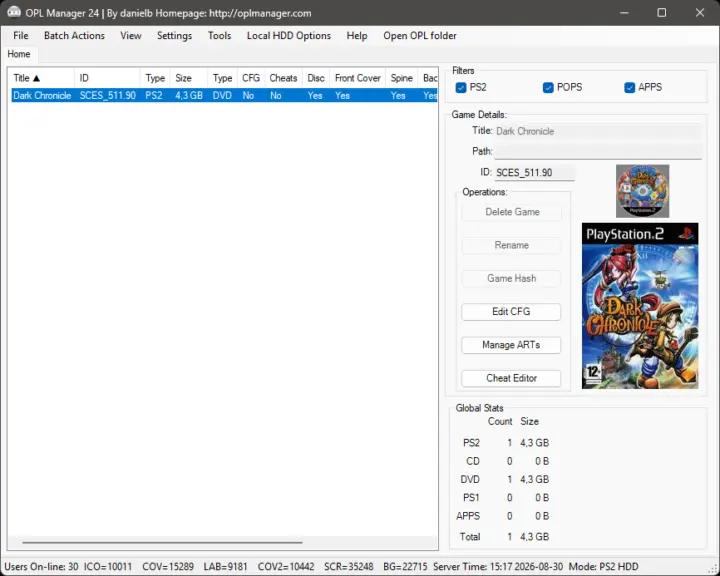Sort by the Size column header
This screenshot has height=576, width=720.
click(x=188, y=78)
